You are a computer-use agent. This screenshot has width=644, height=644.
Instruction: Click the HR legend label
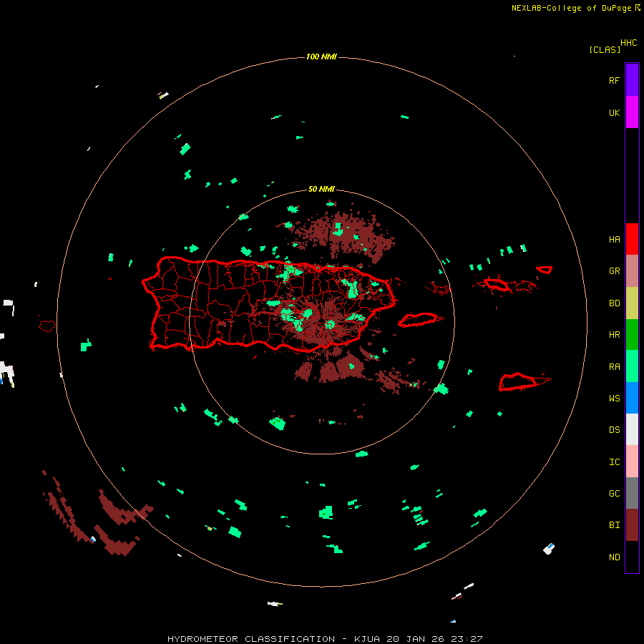click(x=614, y=335)
